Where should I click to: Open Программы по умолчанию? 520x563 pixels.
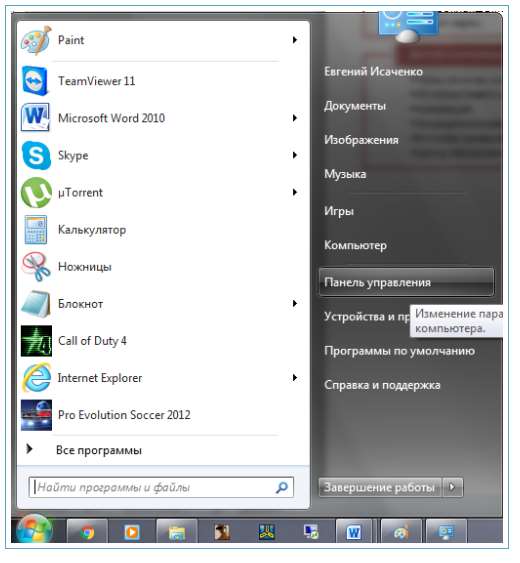point(399,351)
